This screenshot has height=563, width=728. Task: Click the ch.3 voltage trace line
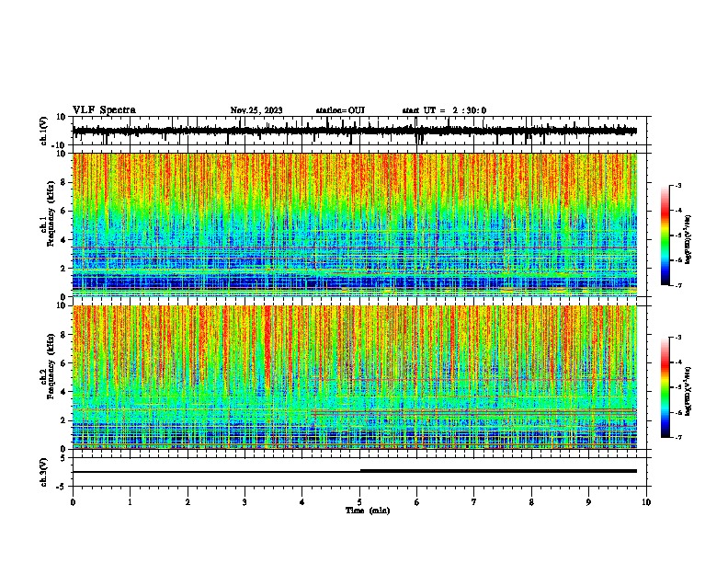[354, 471]
